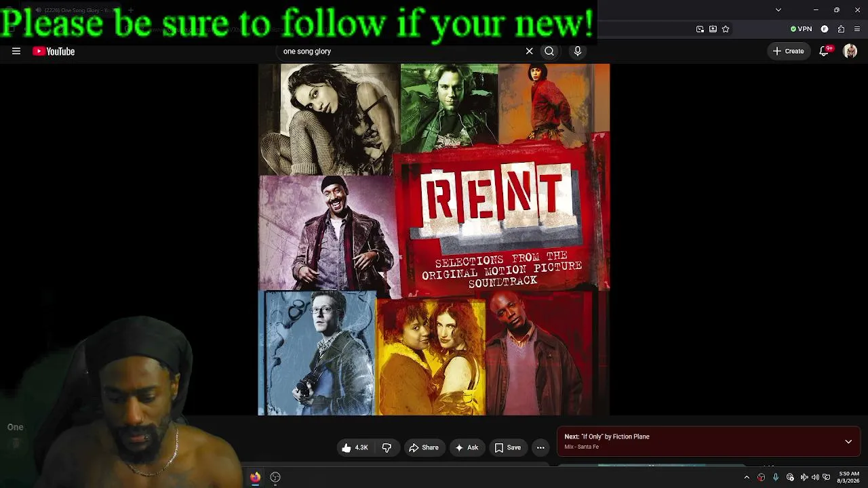Open the Create button
The width and height of the screenshot is (868, 488).
coord(788,51)
